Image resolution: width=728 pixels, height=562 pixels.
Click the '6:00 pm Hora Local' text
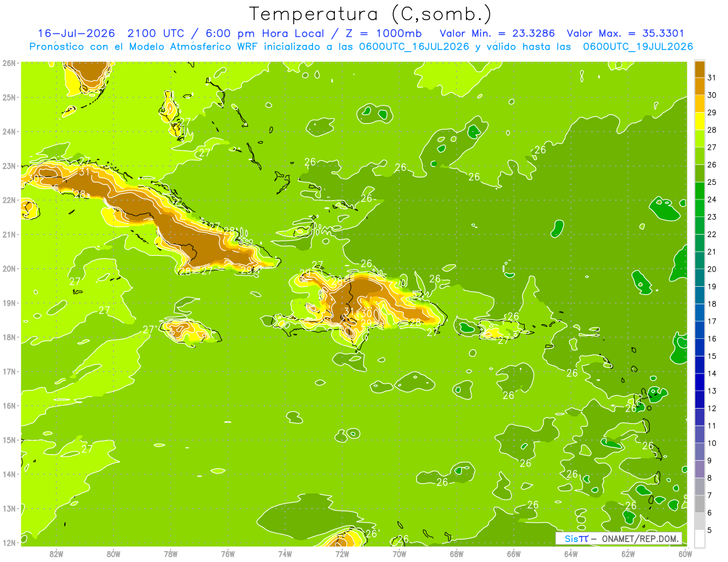265,33
